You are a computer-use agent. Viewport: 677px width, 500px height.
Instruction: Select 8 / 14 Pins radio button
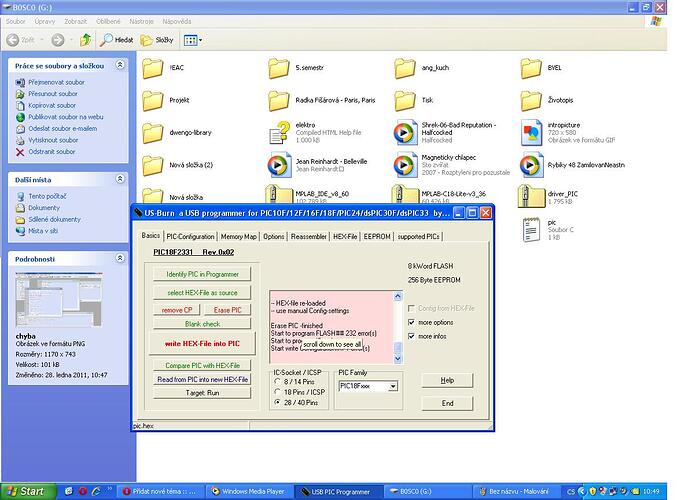(x=277, y=382)
